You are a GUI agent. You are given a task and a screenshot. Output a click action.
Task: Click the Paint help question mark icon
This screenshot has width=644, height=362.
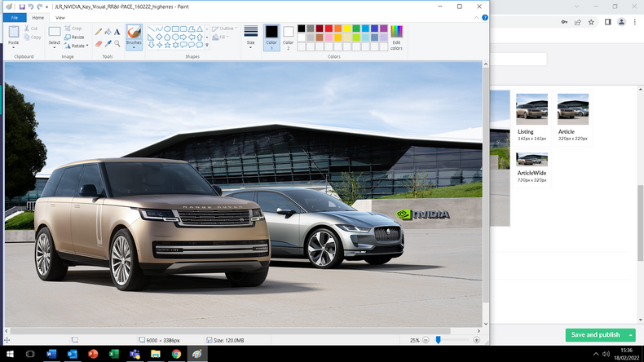tap(485, 18)
